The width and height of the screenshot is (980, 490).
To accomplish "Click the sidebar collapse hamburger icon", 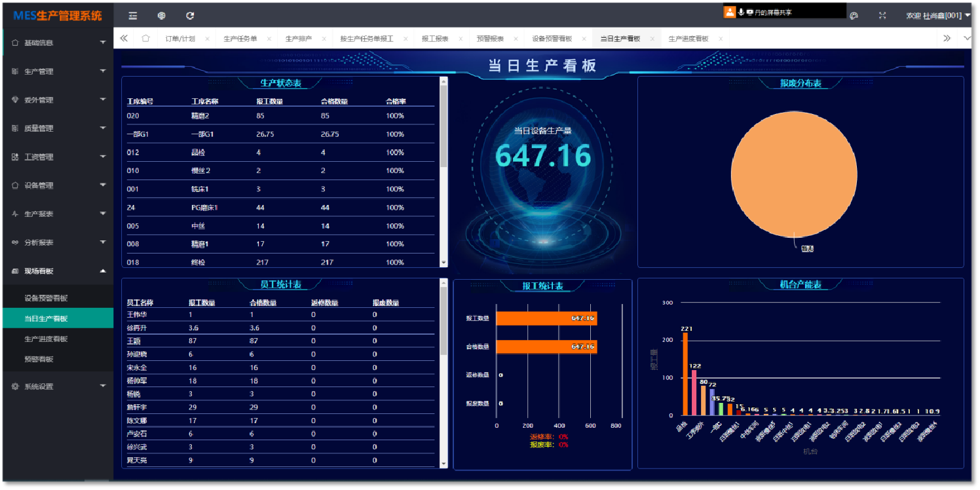I will [133, 14].
